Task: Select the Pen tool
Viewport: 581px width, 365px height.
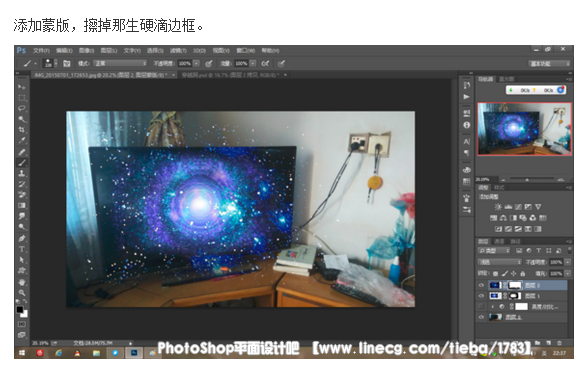Action: click(22, 238)
